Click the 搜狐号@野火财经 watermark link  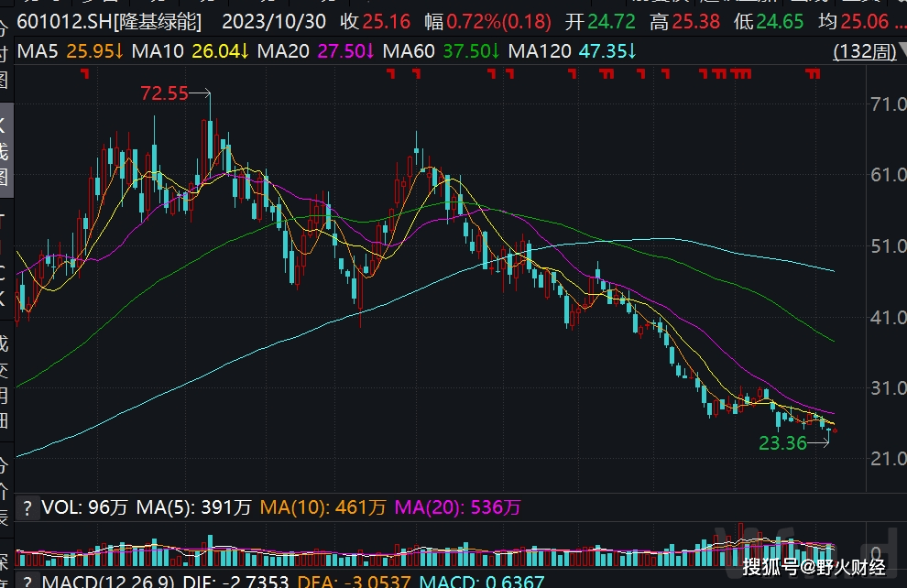814,564
